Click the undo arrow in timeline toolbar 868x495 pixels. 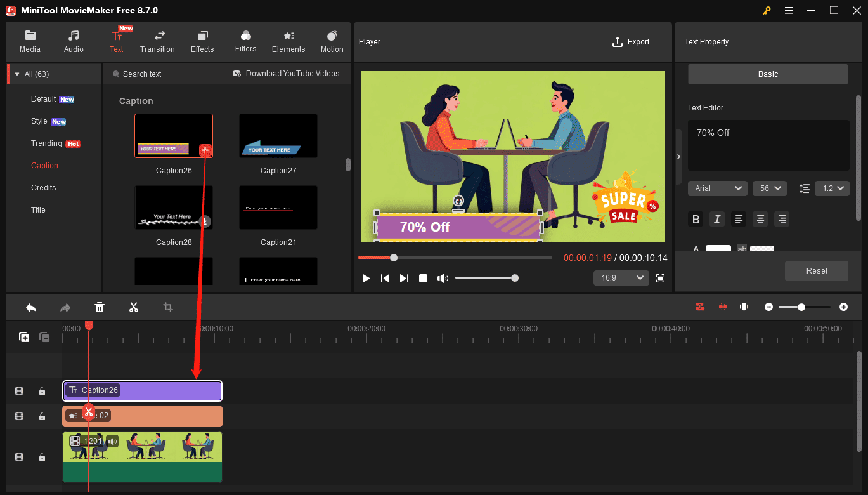point(31,308)
